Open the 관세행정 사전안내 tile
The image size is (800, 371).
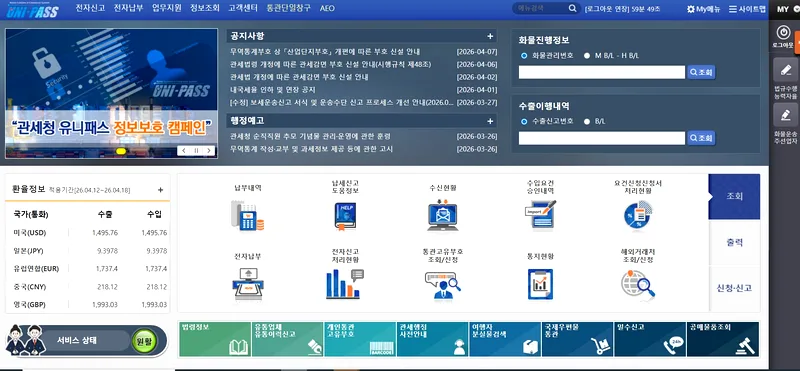433,339
